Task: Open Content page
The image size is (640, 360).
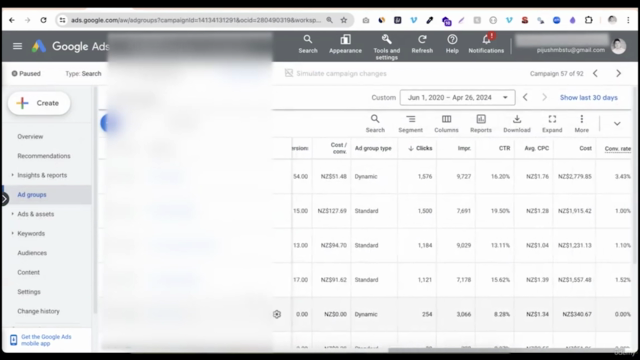Action: tap(28, 272)
